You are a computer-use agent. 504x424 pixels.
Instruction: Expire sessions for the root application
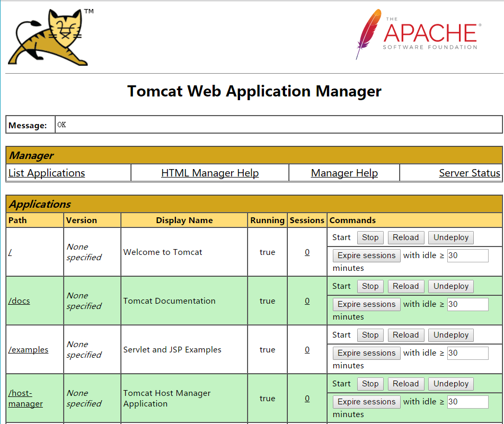click(x=366, y=255)
